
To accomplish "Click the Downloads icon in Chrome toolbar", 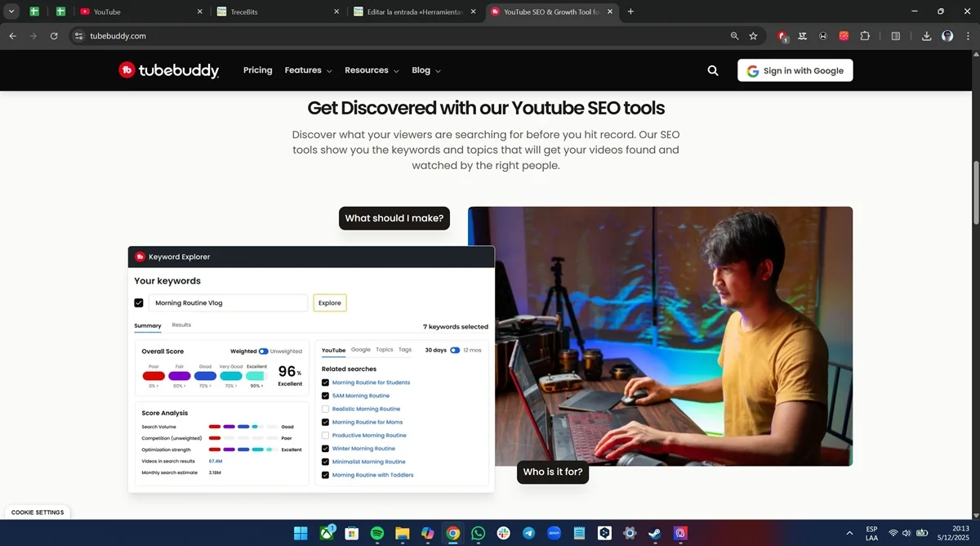I will (926, 36).
